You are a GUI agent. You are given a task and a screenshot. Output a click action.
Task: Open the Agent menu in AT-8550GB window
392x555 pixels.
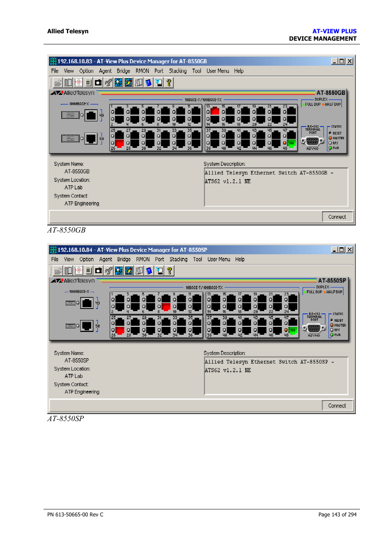pyautogui.click(x=105, y=71)
